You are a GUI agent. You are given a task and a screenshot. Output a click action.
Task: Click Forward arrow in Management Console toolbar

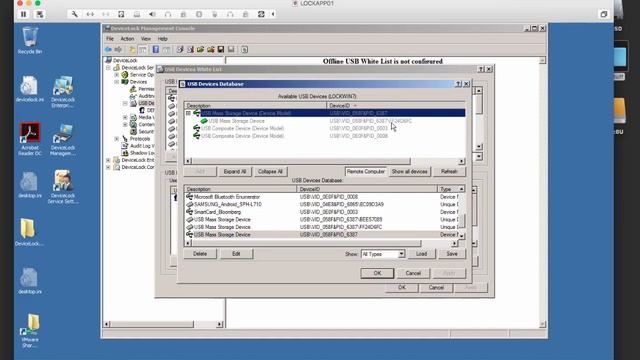pos(118,49)
